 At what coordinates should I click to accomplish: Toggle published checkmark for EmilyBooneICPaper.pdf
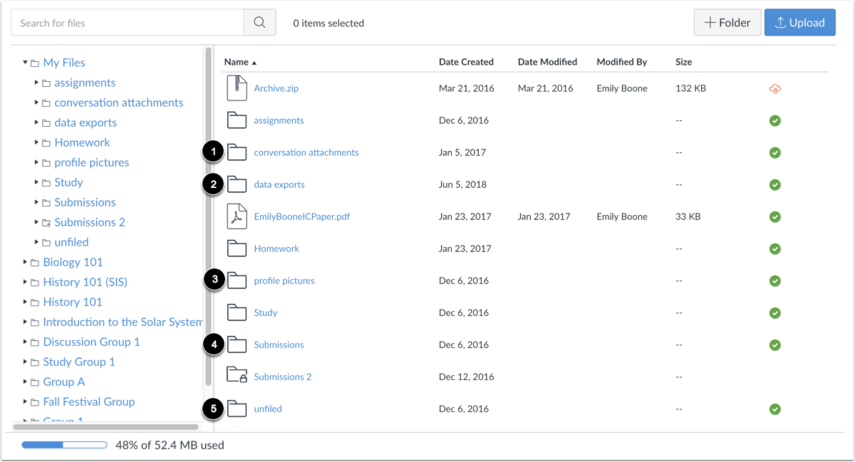(x=775, y=217)
